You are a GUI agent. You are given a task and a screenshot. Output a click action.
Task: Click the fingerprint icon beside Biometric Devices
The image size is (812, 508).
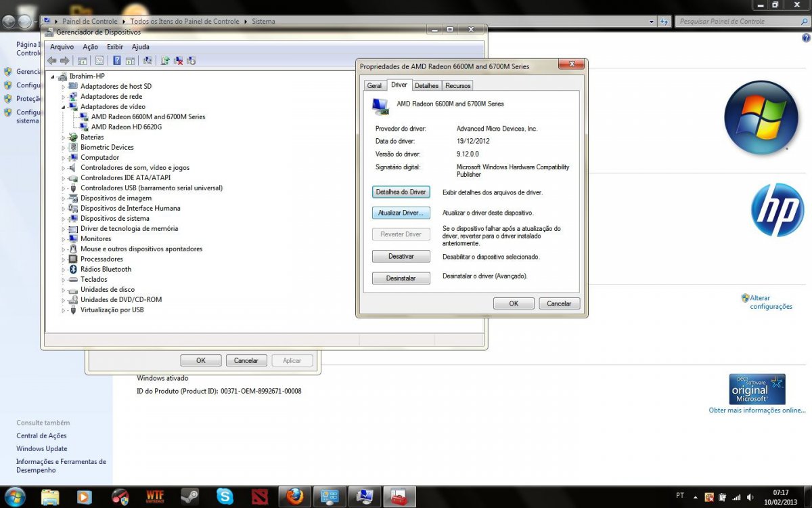(73, 147)
